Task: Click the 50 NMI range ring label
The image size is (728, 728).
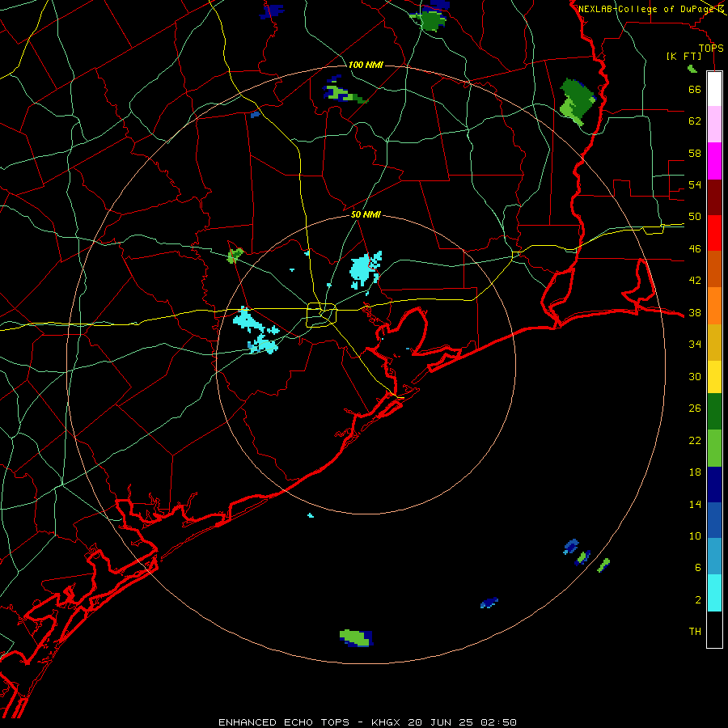Action: [x=366, y=214]
